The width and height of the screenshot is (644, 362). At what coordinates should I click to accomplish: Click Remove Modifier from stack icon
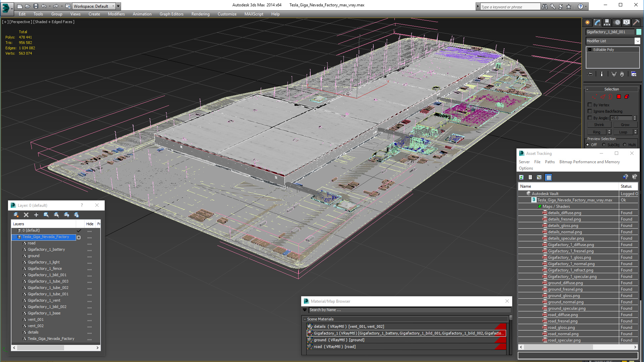pyautogui.click(x=622, y=74)
